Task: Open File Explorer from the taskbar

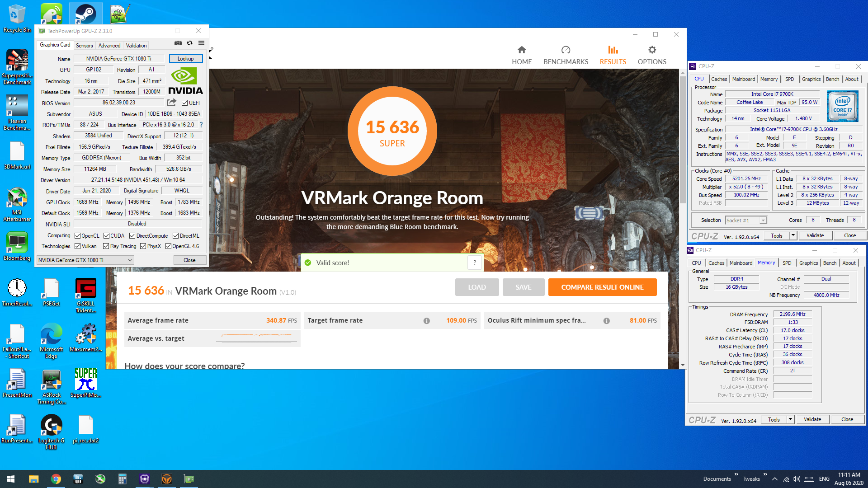Action: click(x=34, y=479)
